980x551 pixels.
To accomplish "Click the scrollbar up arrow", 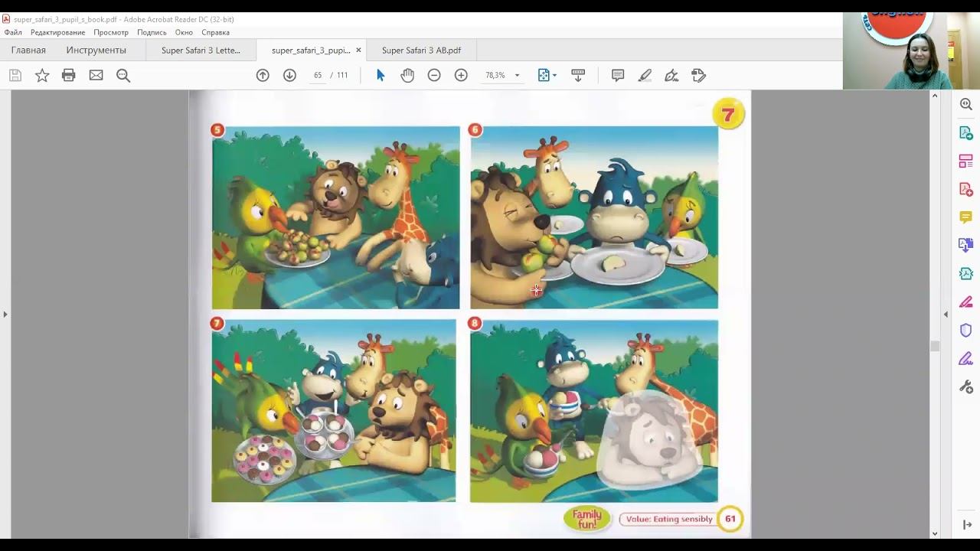I will point(935,96).
